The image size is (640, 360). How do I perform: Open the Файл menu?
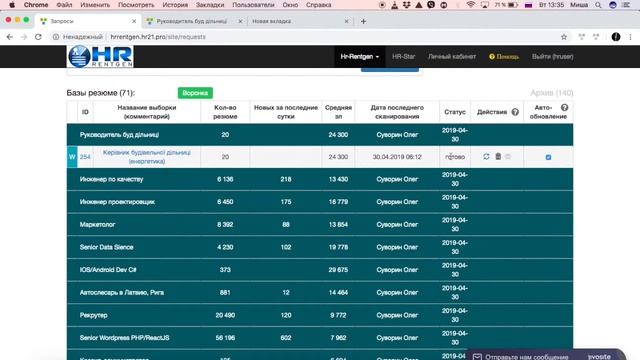[64, 5]
